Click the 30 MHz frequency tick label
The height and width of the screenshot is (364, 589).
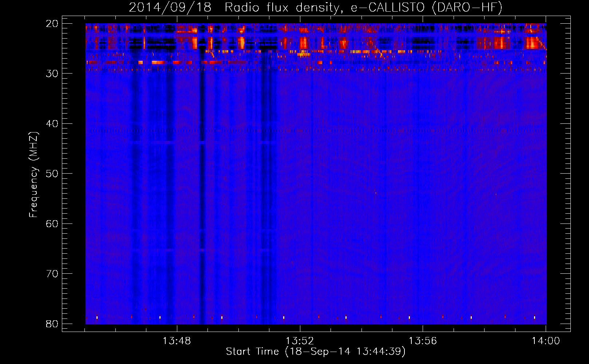coord(52,74)
